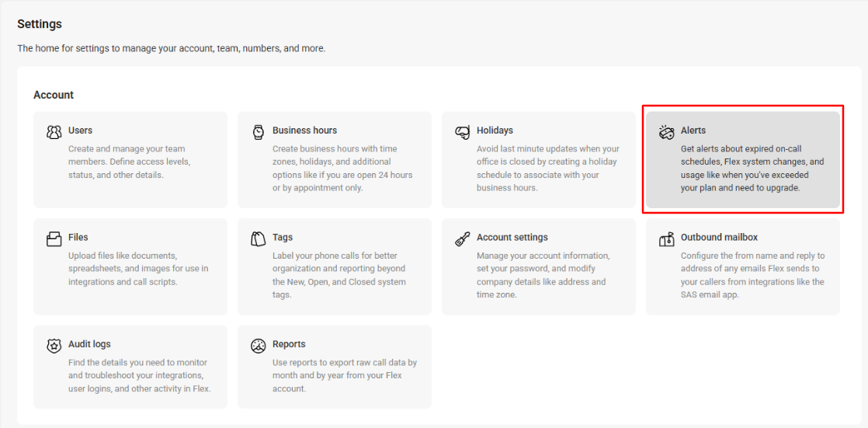The image size is (868, 428).
Task: Open the Alerts title
Action: (x=693, y=130)
